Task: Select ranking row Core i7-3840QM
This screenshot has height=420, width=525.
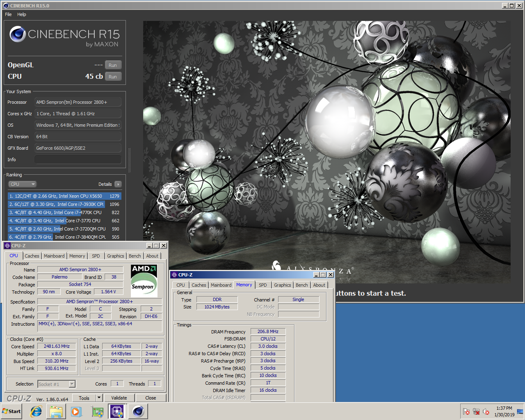Action: pos(64,237)
